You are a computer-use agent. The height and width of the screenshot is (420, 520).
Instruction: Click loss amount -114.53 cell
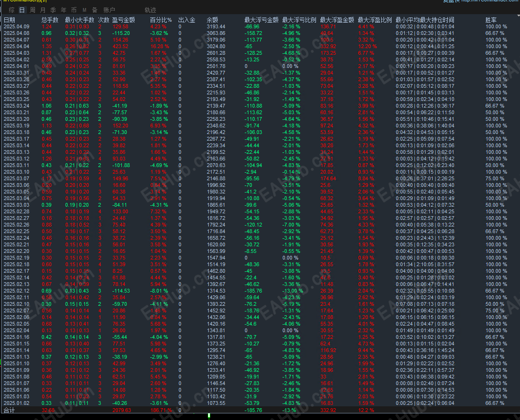pyautogui.click(x=121, y=291)
